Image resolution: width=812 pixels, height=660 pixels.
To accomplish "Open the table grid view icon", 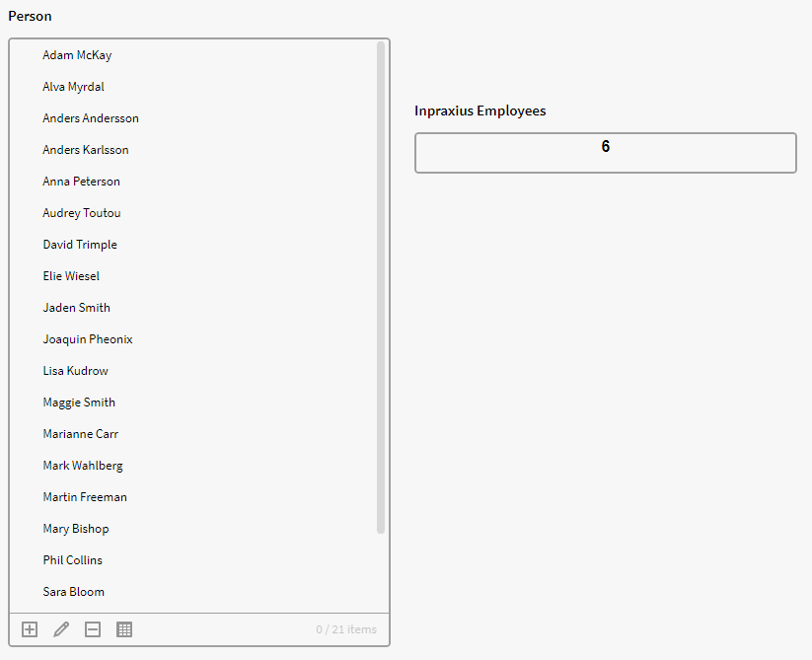I will (124, 629).
